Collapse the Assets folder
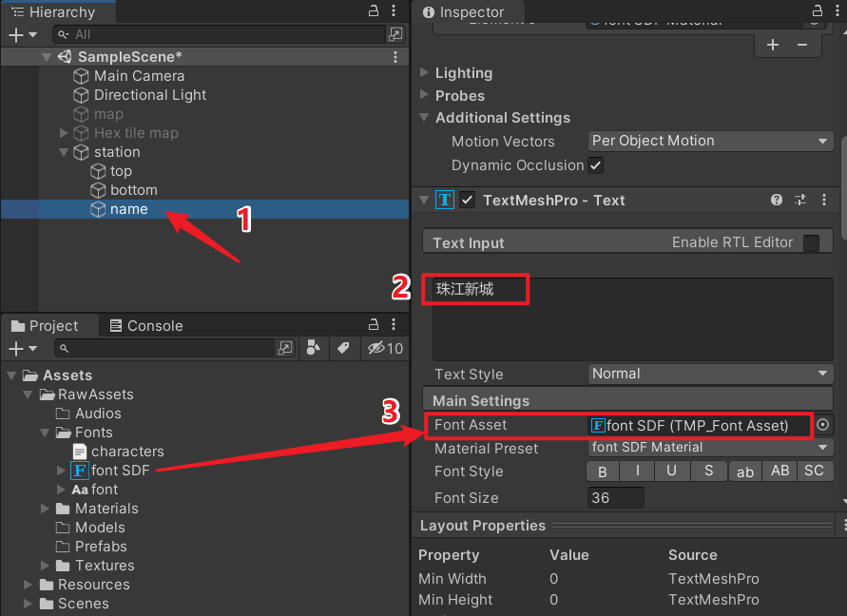The height and width of the screenshot is (616, 847). [11, 375]
